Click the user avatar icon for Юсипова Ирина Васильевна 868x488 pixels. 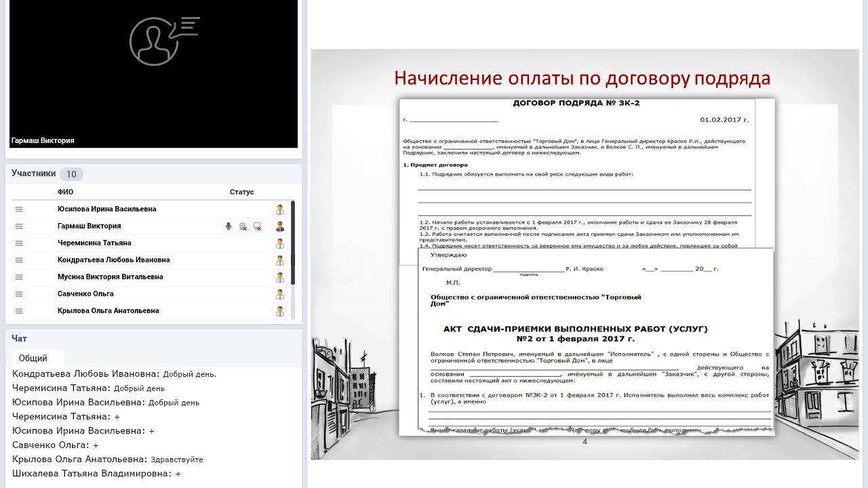[x=280, y=209]
